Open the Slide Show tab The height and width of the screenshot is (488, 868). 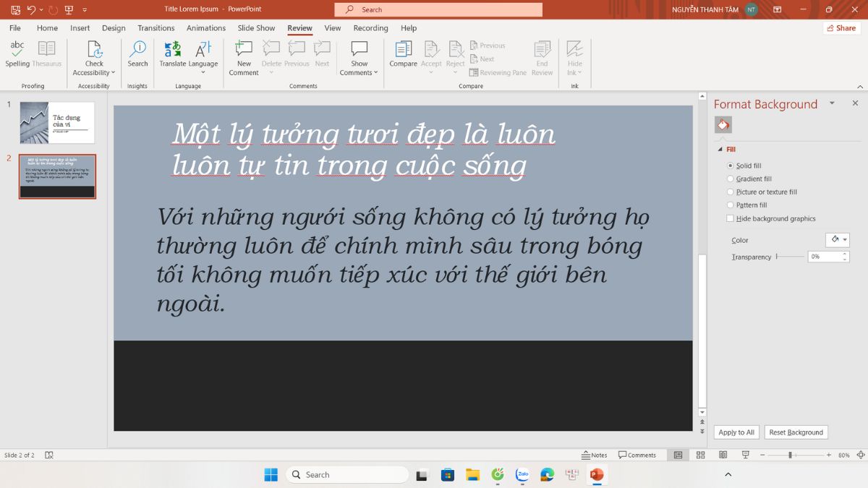[256, 28]
